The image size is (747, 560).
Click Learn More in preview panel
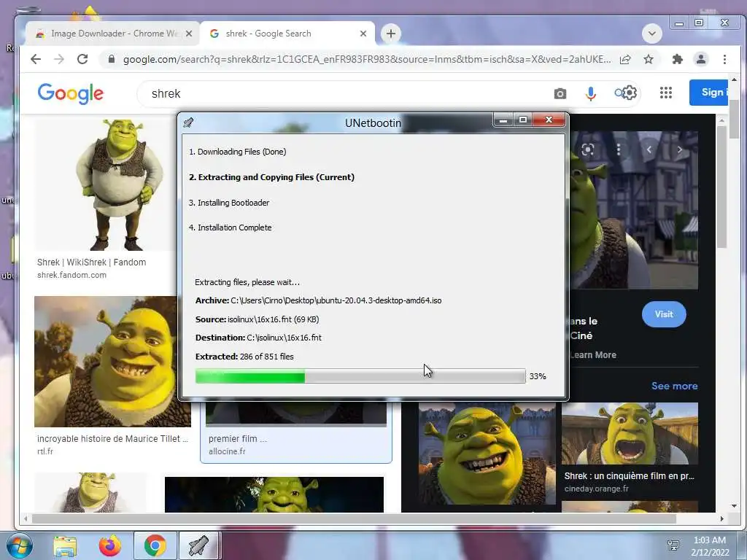tap(593, 355)
